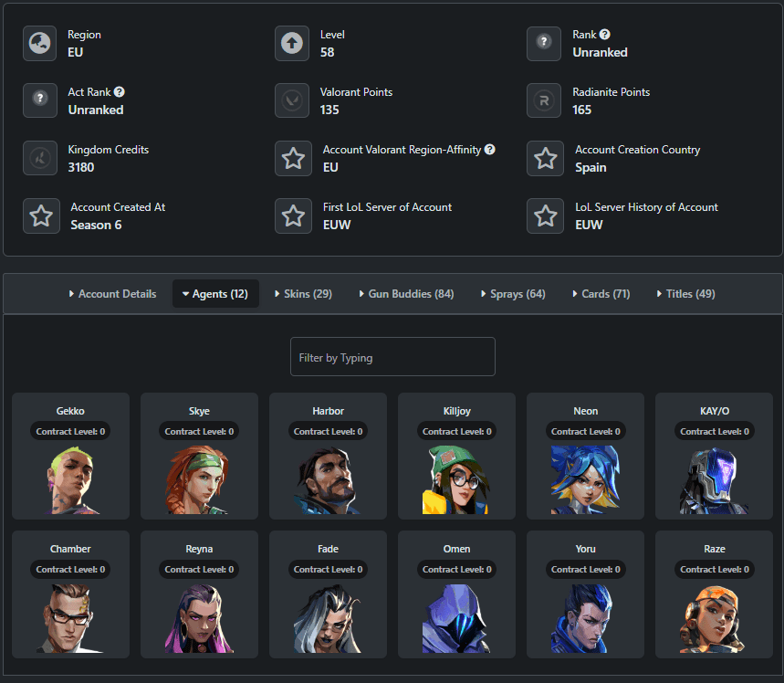Click the First LoL Server star icon
The width and height of the screenshot is (784, 683).
(293, 215)
